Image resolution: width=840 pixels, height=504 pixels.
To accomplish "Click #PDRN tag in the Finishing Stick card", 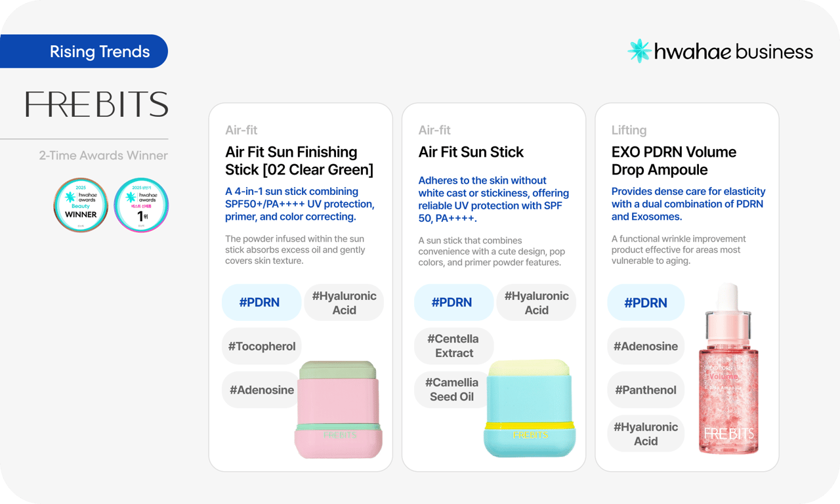I will pyautogui.click(x=261, y=303).
